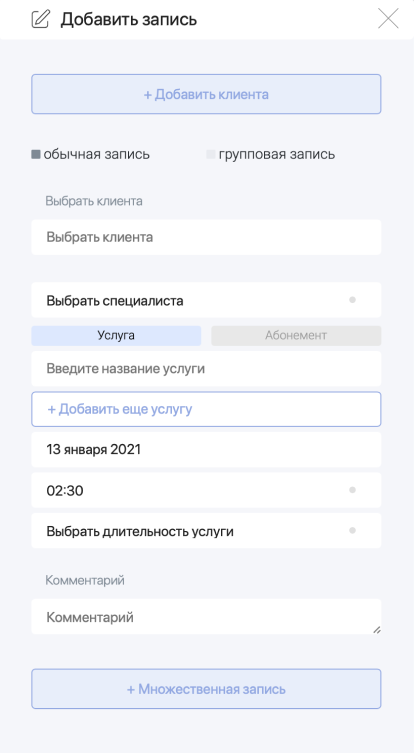
Task: Open the 02:30 time dropdown
Action: (x=206, y=490)
